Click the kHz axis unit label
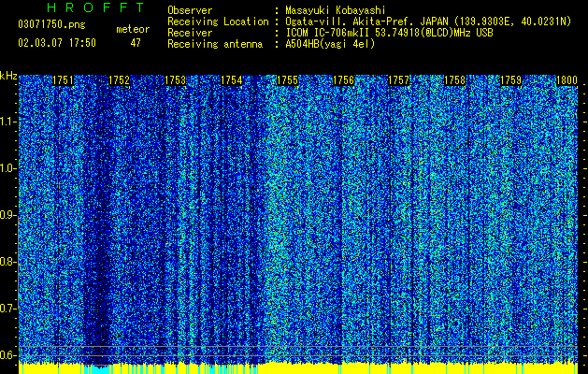 point(8,76)
